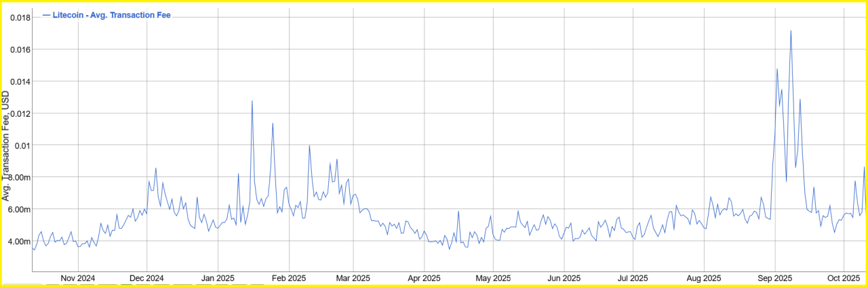Click the Dec 2024 x-axis label
The image size is (868, 287).
coord(146,278)
